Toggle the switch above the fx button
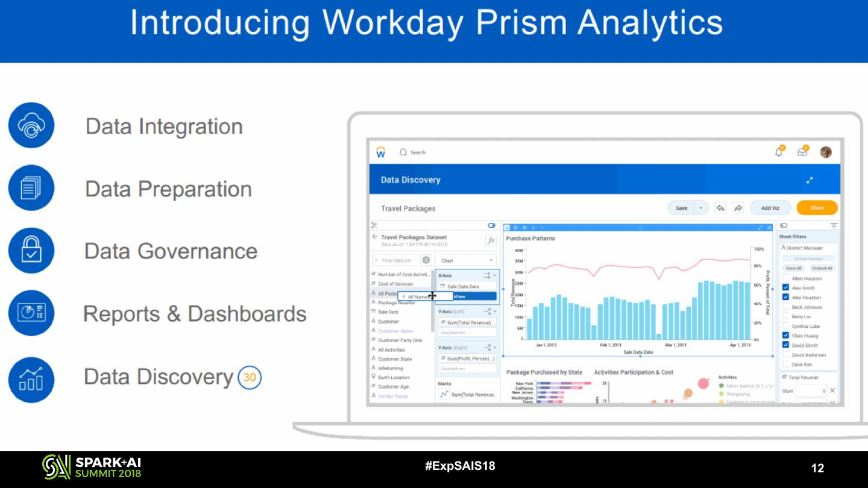868x488 pixels. click(x=492, y=225)
